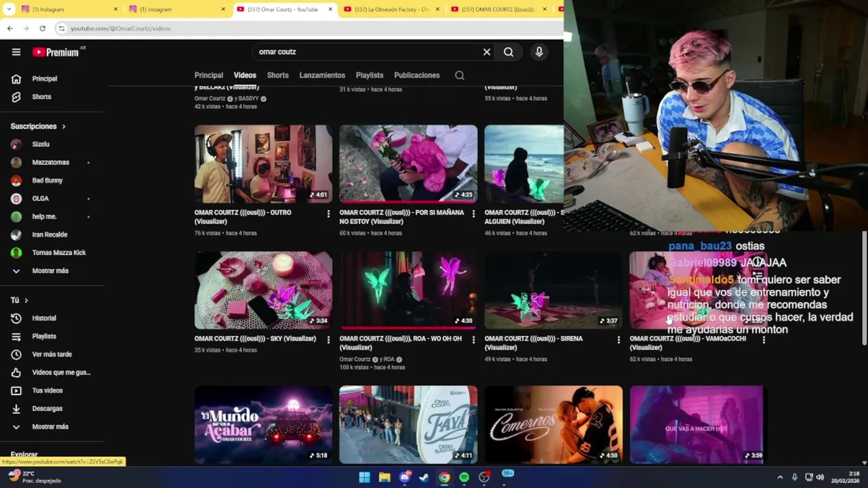The height and width of the screenshot is (488, 868).
Task: Open File Explorer from the taskbar
Action: point(384,477)
